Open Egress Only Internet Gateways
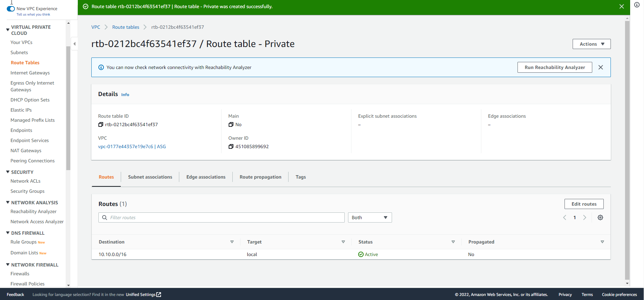The width and height of the screenshot is (644, 300). click(x=32, y=86)
